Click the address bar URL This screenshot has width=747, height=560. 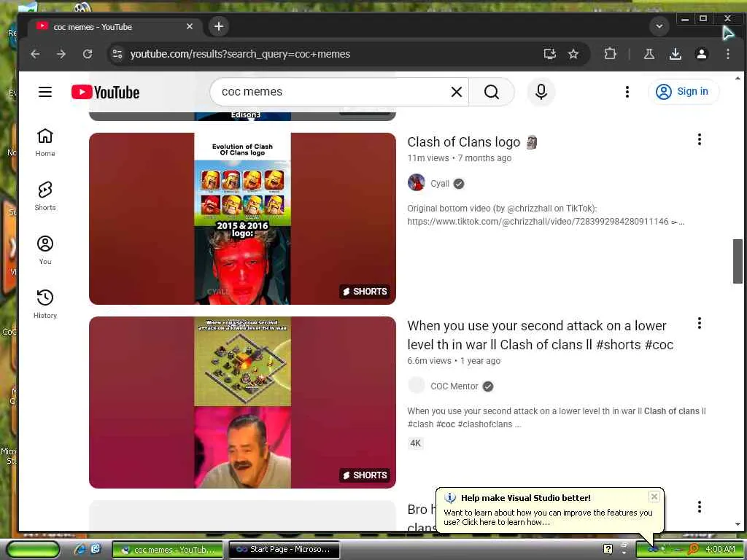[x=240, y=54]
